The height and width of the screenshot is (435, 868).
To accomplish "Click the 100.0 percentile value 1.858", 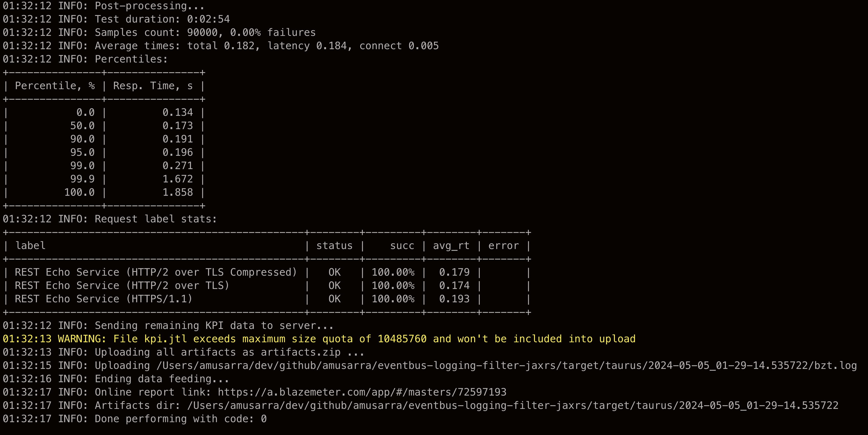I will point(178,192).
